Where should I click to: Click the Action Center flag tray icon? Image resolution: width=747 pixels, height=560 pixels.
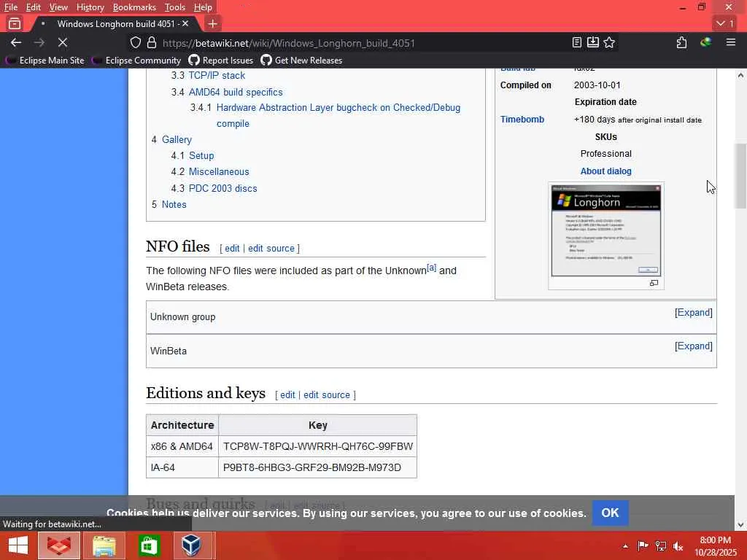(643, 546)
